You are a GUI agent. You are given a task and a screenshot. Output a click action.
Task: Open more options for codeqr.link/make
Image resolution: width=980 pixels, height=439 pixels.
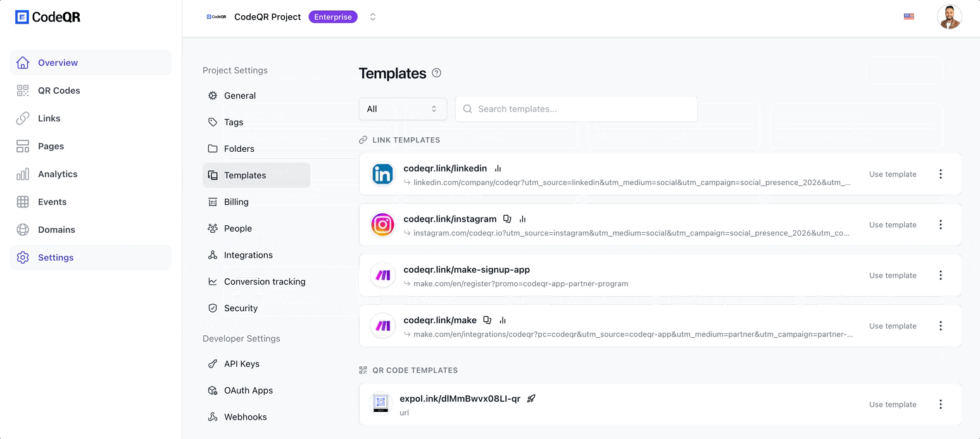pyautogui.click(x=941, y=326)
